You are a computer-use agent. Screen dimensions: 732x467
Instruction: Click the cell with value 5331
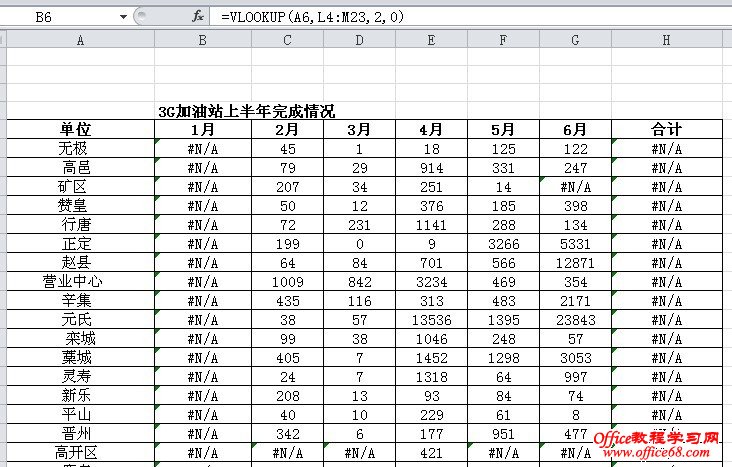click(x=575, y=244)
